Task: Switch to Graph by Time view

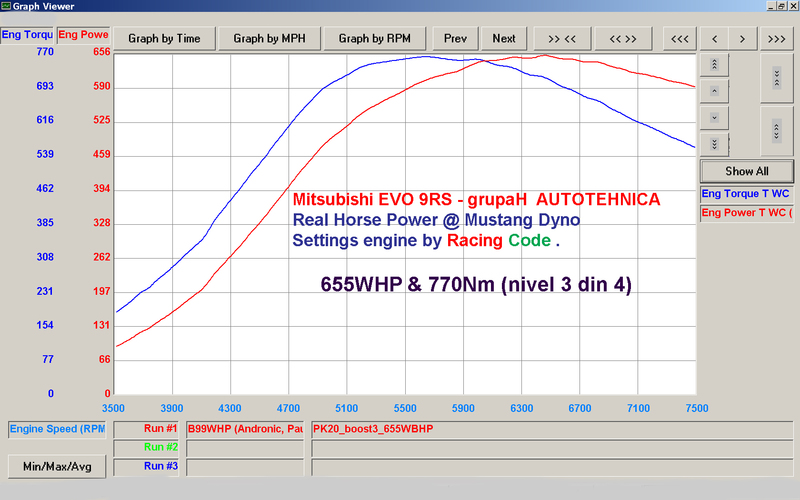Action: coord(164,39)
